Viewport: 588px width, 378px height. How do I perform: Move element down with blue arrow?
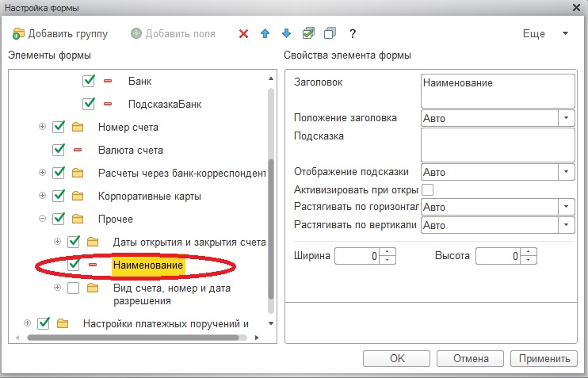coord(287,34)
